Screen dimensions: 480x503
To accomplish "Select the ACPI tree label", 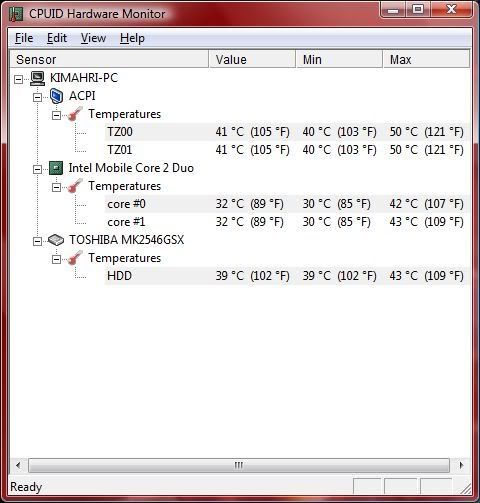I will point(82,96).
